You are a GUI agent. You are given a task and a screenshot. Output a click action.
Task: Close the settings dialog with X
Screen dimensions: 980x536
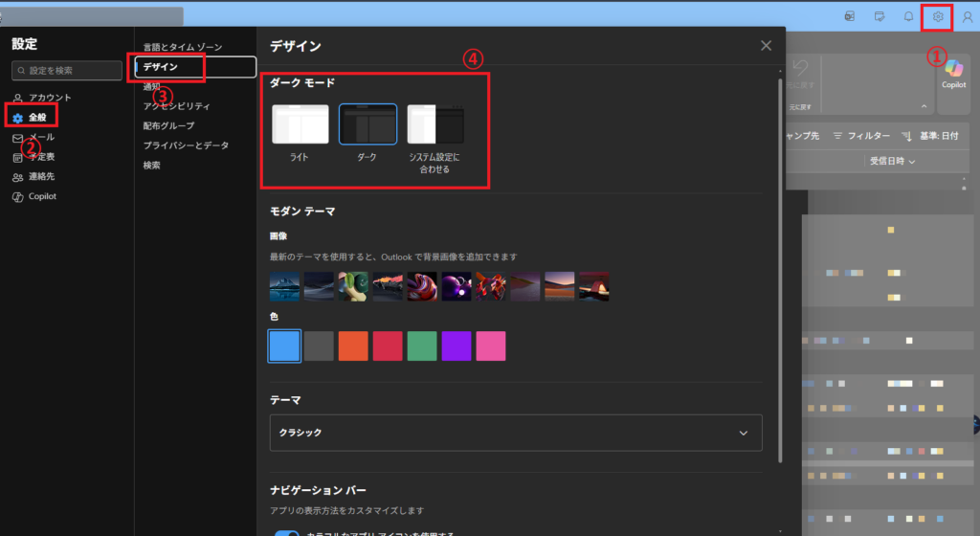point(766,45)
